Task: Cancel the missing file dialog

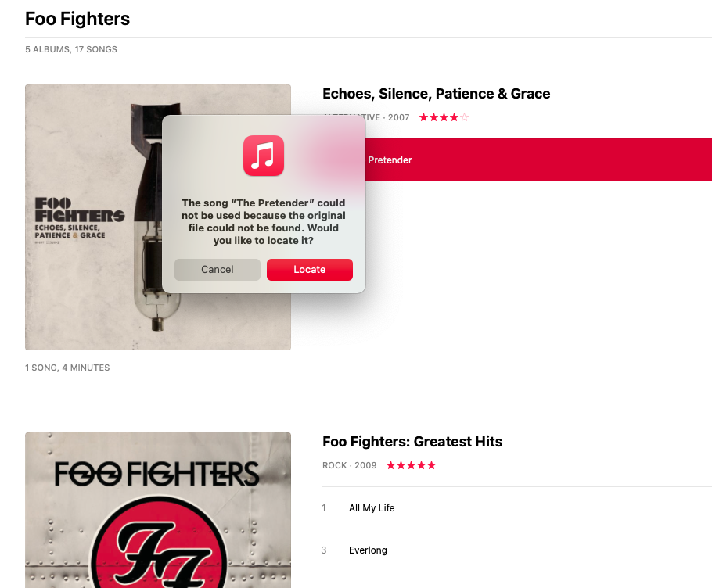Action: point(217,270)
